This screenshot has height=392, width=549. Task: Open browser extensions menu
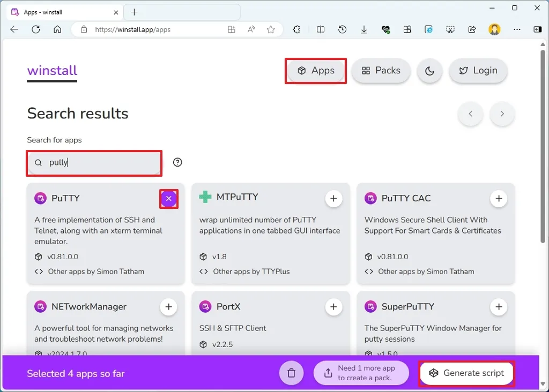297,30
